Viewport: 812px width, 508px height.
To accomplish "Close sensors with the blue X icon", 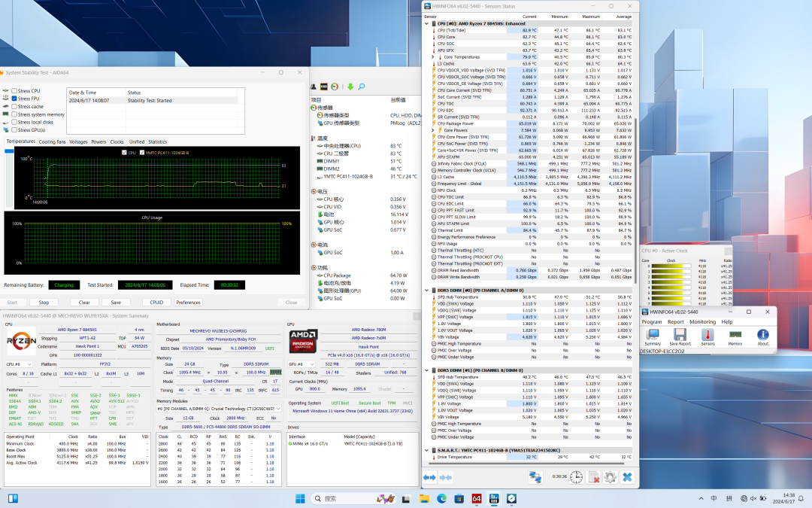I will pyautogui.click(x=627, y=477).
